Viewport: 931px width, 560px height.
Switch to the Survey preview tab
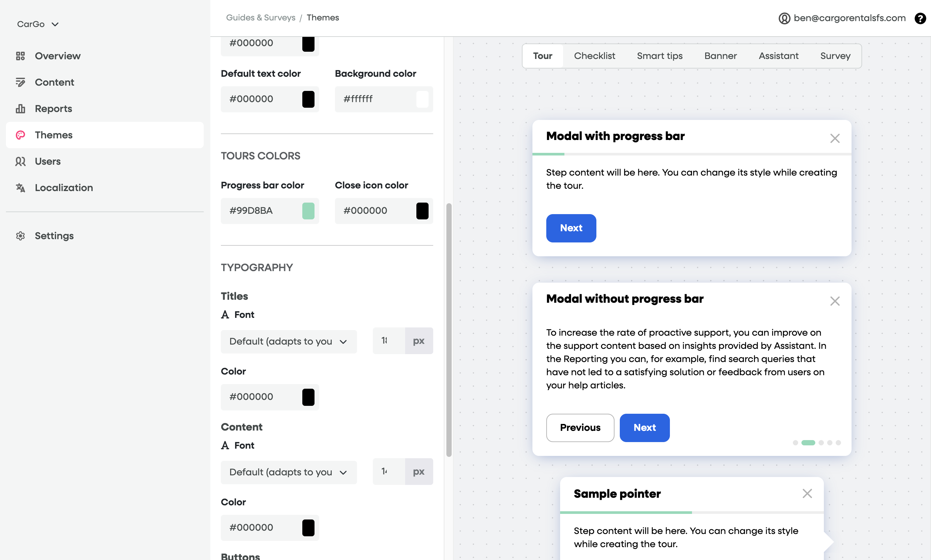[835, 56]
